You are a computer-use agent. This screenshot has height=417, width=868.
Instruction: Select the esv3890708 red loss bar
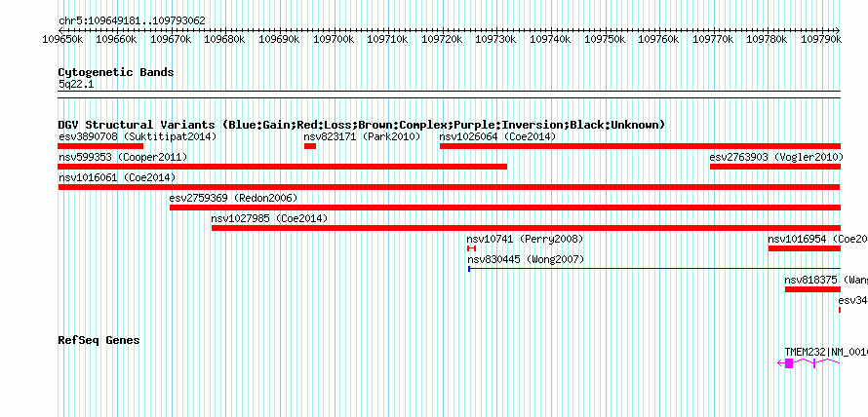pyautogui.click(x=100, y=146)
